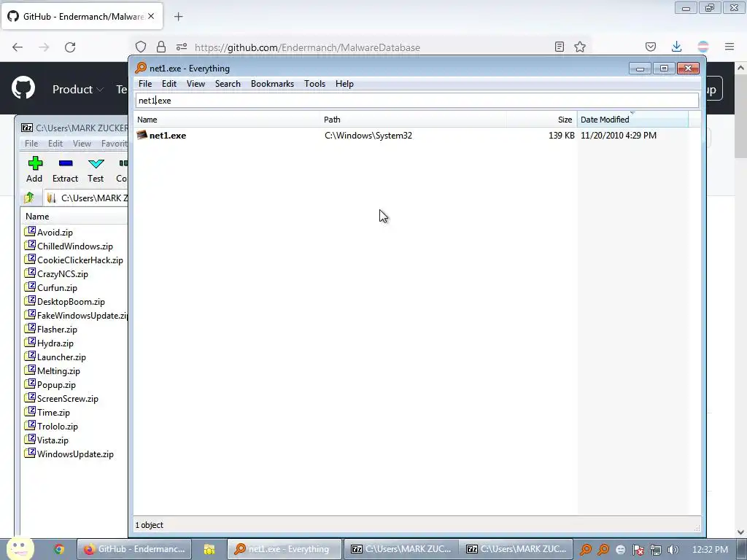
Task: Open the Edit menu in Everything
Action: coord(169,84)
